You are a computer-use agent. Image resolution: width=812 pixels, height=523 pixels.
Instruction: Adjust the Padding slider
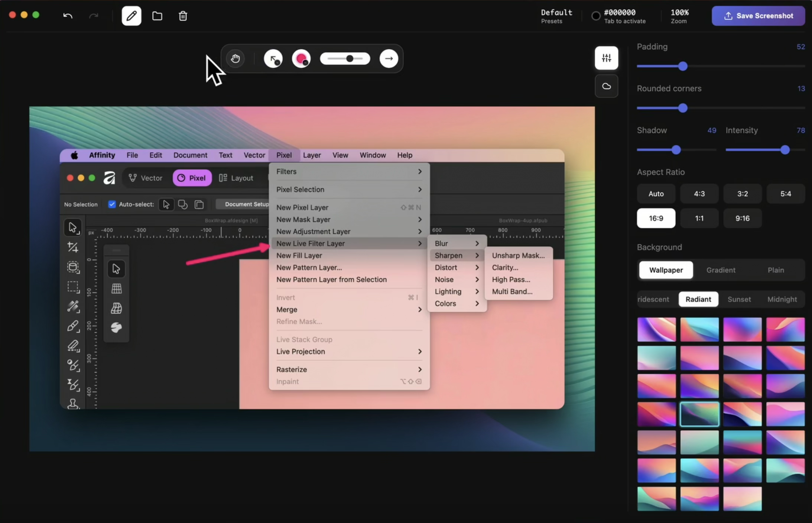click(x=683, y=67)
